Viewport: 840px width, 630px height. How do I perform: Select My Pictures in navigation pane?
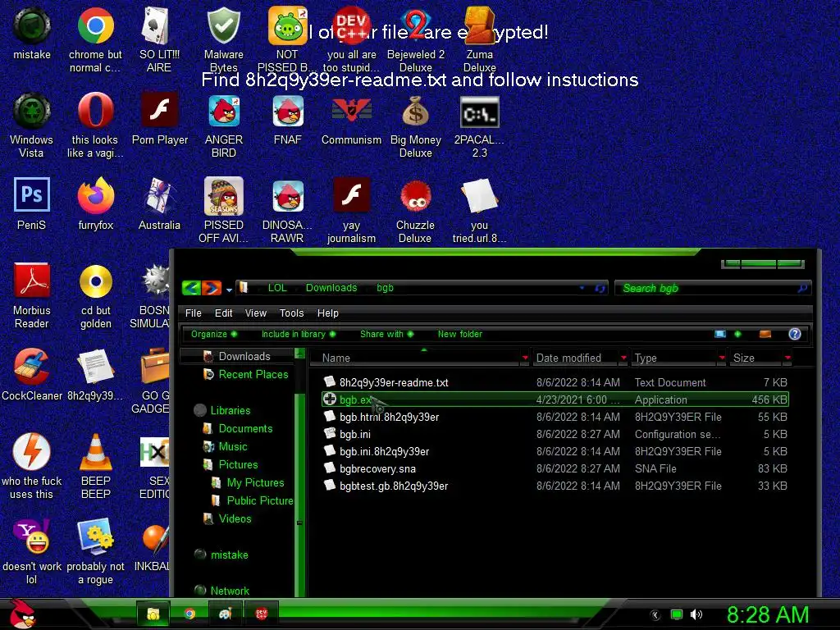(x=255, y=482)
